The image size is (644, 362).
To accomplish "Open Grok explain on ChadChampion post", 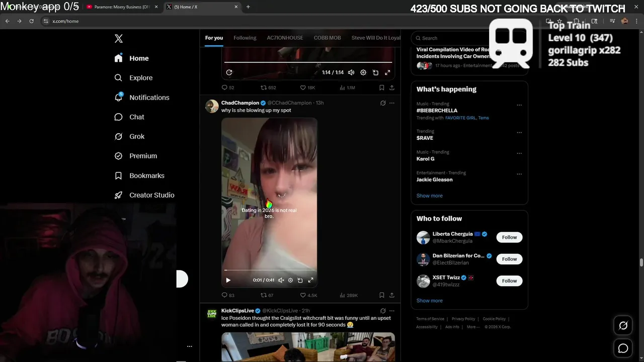I will click(x=383, y=103).
